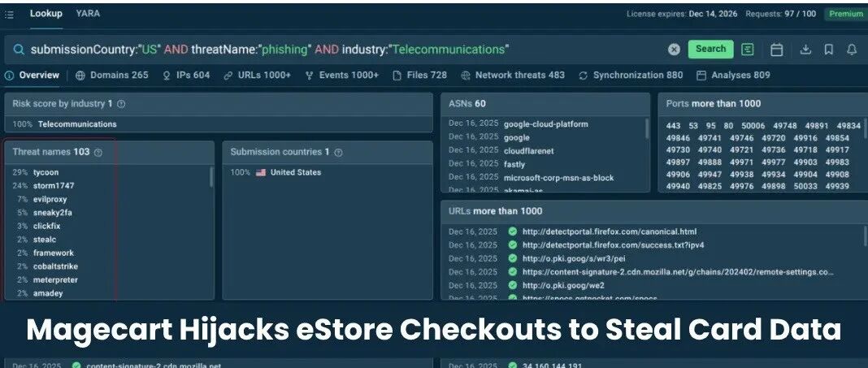Open the query parameters list icon
The height and width of the screenshot is (368, 868).
click(748, 50)
